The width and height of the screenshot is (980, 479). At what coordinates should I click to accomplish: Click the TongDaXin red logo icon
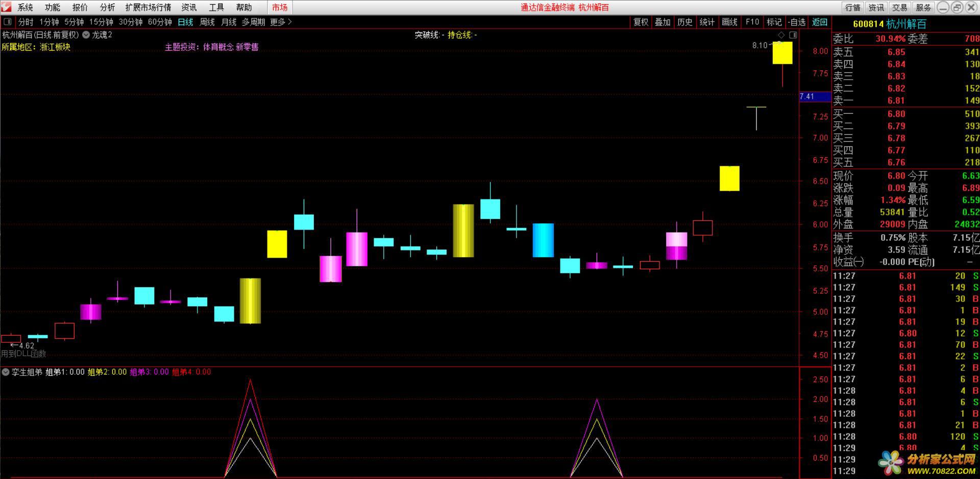[6, 7]
